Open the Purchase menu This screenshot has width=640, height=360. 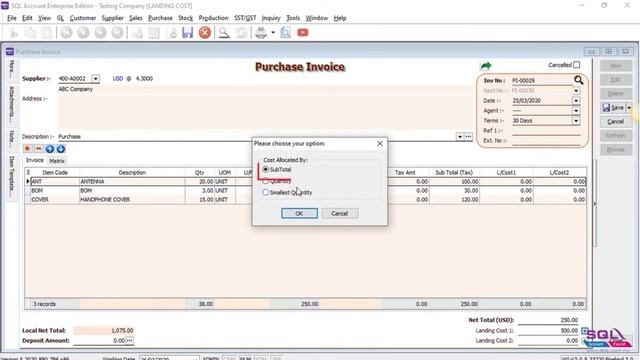[x=160, y=18]
